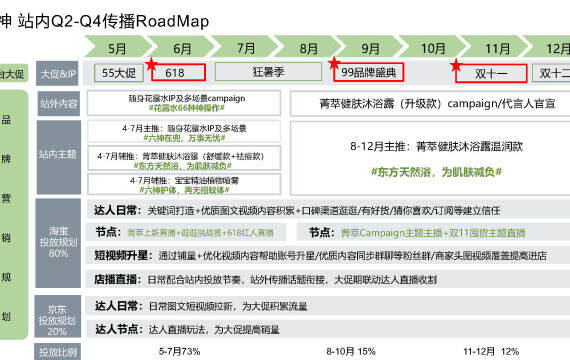Select the 大促&IP row label
The width and height of the screenshot is (570, 360).
(57, 73)
